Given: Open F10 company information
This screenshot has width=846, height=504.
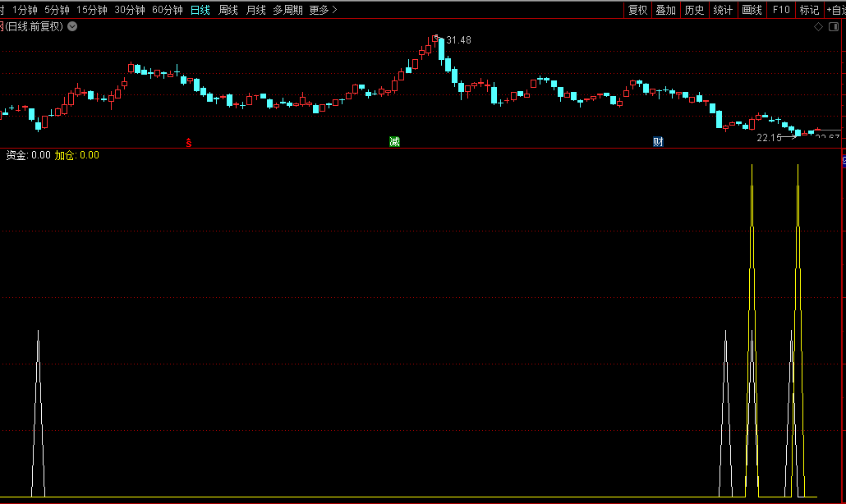Looking at the screenshot, I should (781, 10).
